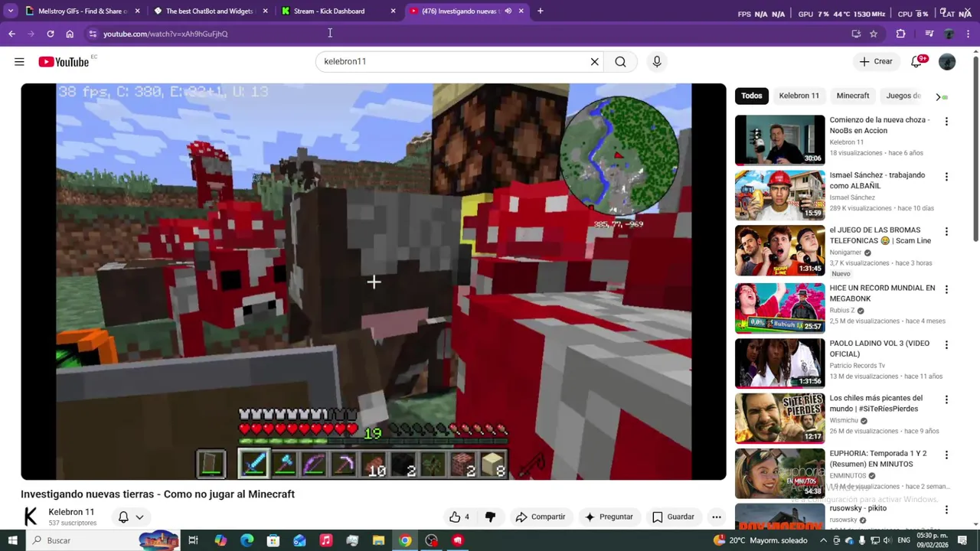Open thumbnail of Comienzo de la nueva choza
The image size is (980, 551).
779,140
